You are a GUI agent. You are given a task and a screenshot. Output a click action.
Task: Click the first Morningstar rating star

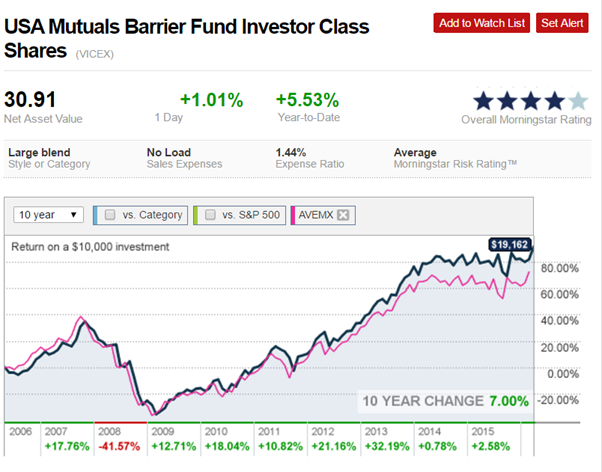pos(484,100)
